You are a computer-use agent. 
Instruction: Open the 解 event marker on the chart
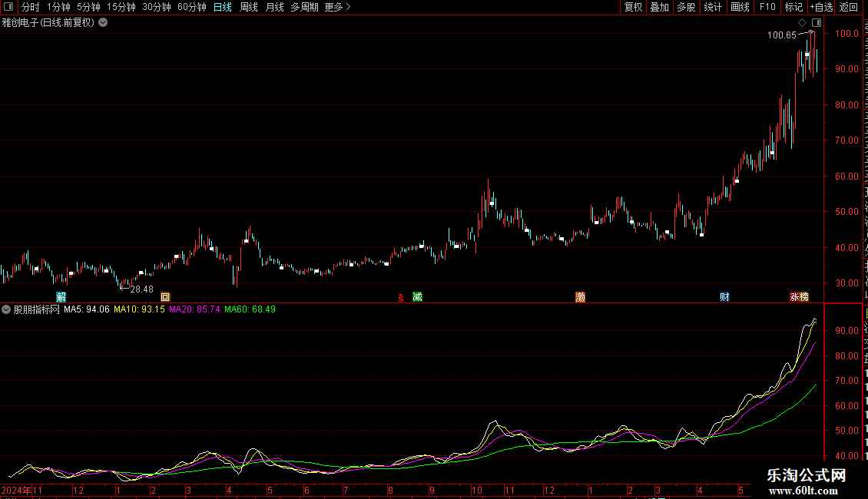point(61,297)
